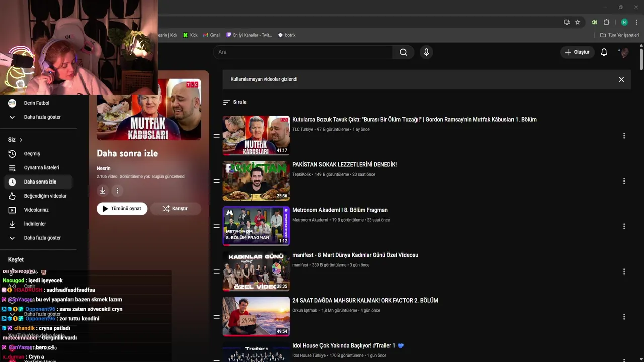The width and height of the screenshot is (644, 362).
Task: Open Oynatma listeleri in sidebar
Action: pyautogui.click(x=38, y=168)
